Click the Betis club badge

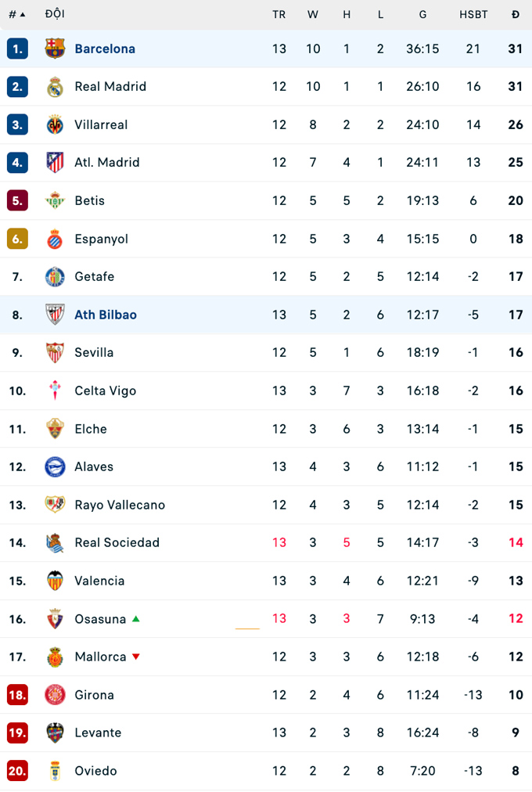click(55, 200)
